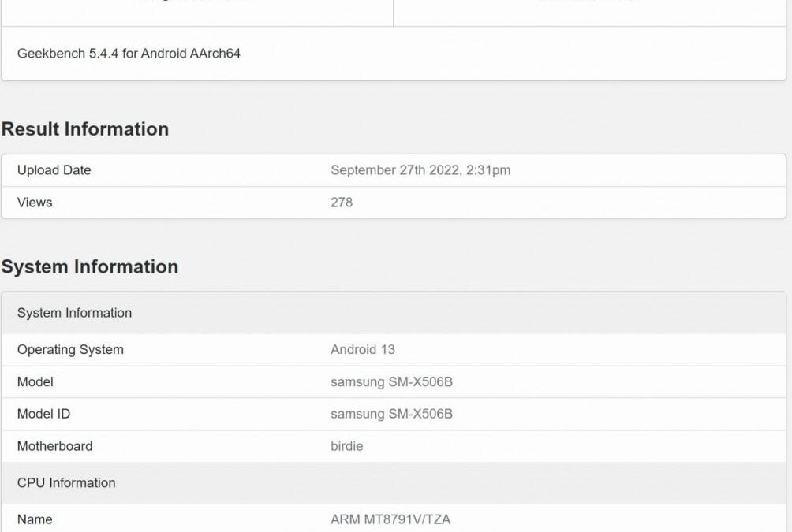This screenshot has width=792, height=532.
Task: Click the Model row label
Action: click(x=35, y=382)
